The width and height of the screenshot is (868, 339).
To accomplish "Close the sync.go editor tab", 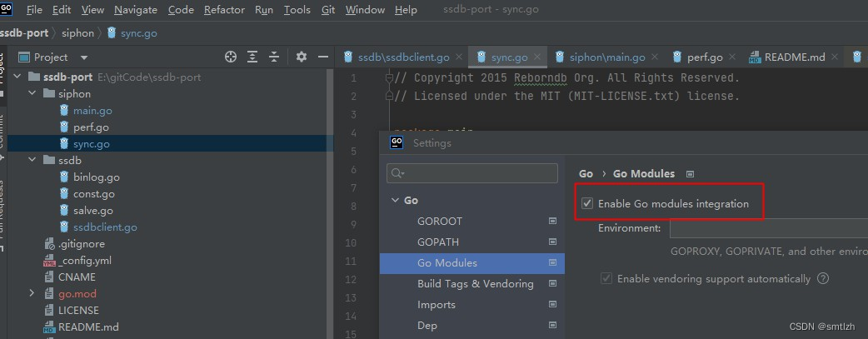I will click(537, 57).
